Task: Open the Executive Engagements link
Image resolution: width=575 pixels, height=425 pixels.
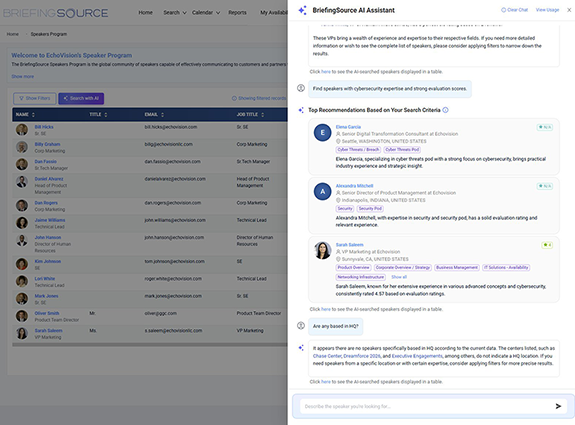Action: click(417, 356)
